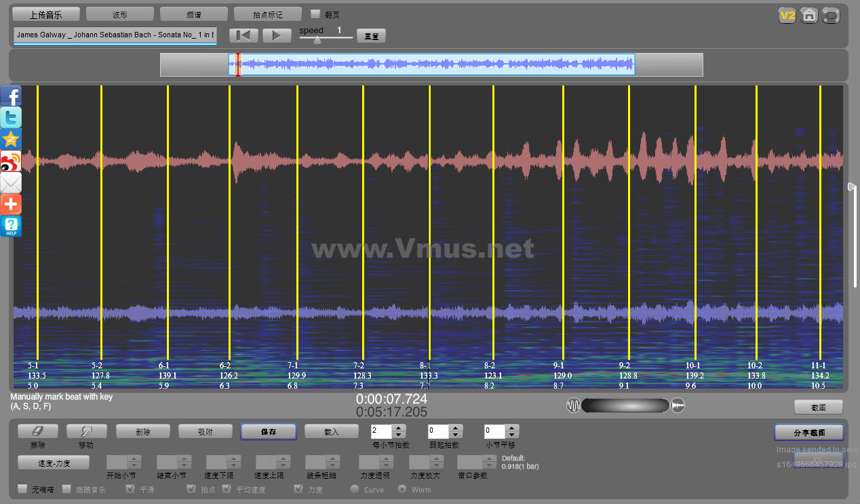Viewport: 860px width, 504px height.
Task: Decrease 弱起拍数 with the down arrow
Action: (456, 434)
